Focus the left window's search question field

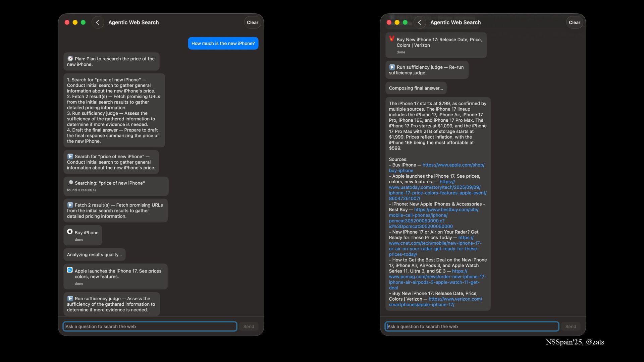(150, 326)
